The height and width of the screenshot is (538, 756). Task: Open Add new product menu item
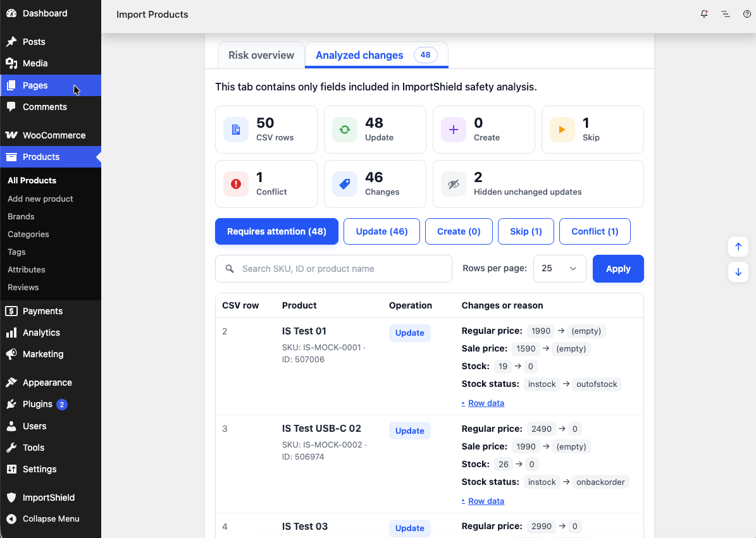[x=40, y=199]
